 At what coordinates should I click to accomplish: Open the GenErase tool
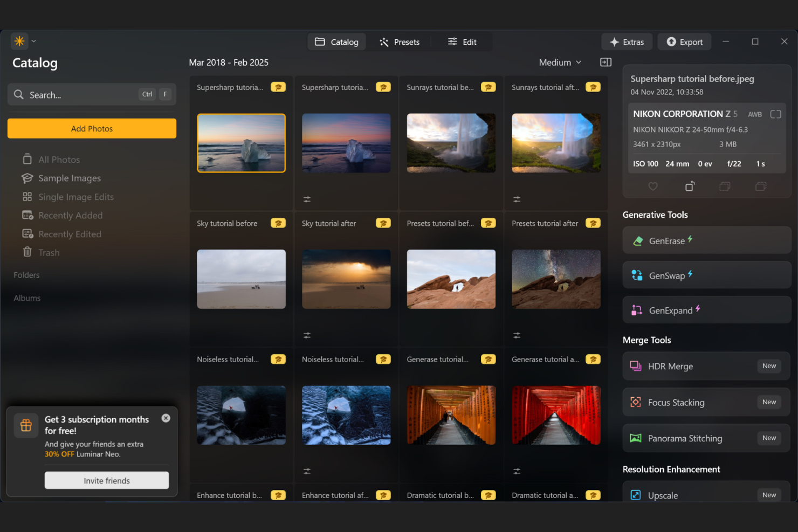(706, 240)
